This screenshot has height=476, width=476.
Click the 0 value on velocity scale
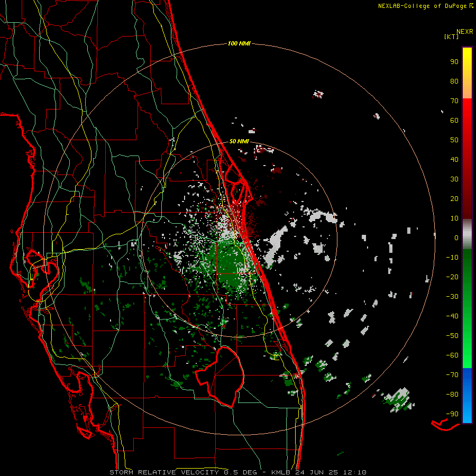tap(456, 238)
